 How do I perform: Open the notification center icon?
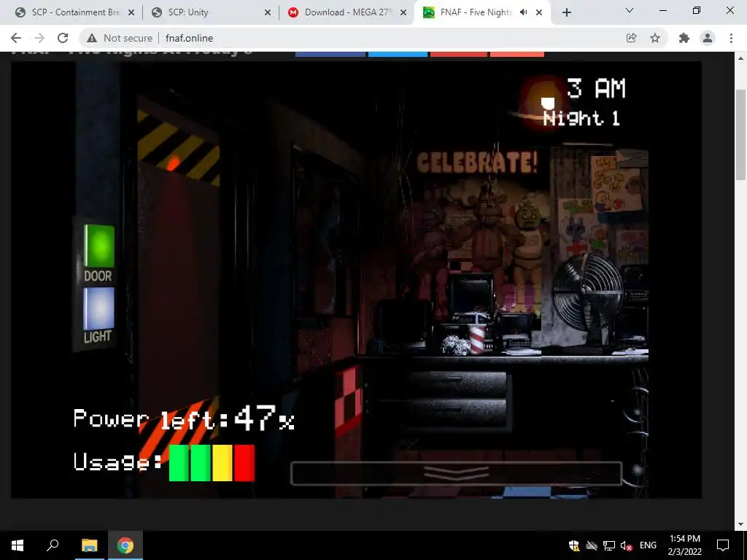point(723,545)
